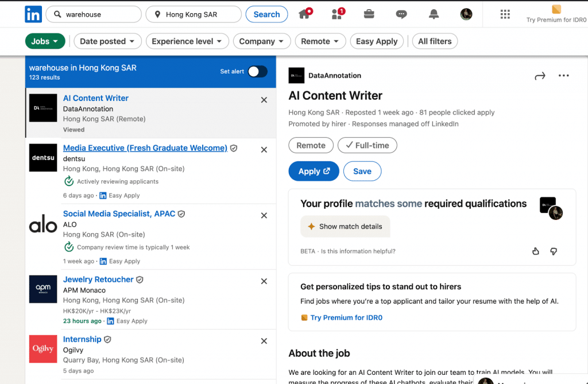
Task: Dismiss the Jewelry Retoucher job listing
Action: click(x=264, y=281)
